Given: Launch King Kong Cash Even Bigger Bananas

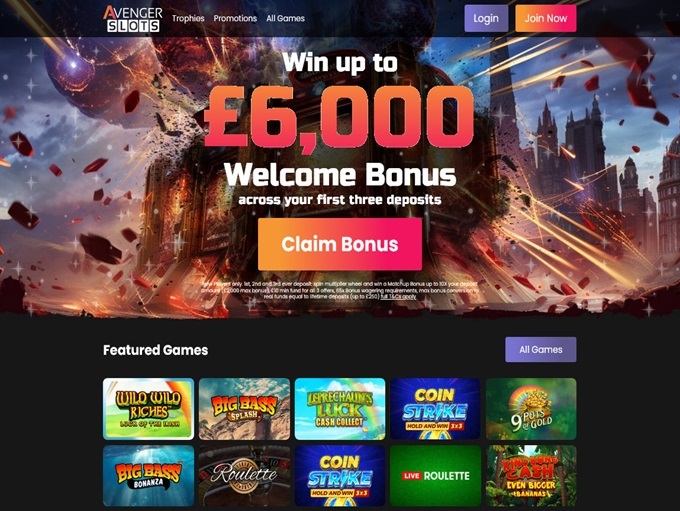Looking at the screenshot, I should (x=531, y=475).
